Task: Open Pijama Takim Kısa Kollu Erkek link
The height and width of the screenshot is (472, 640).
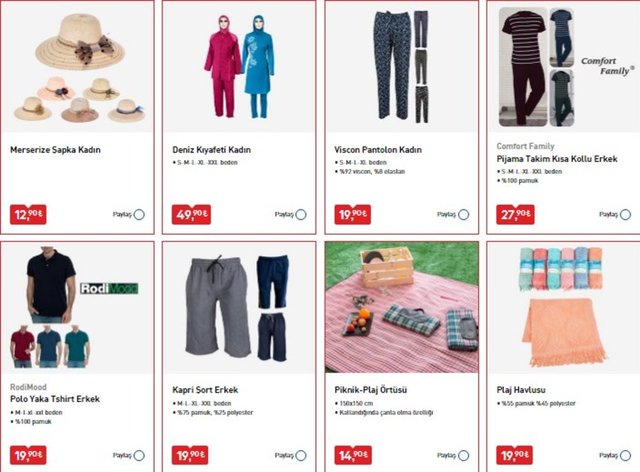Action: [557, 159]
